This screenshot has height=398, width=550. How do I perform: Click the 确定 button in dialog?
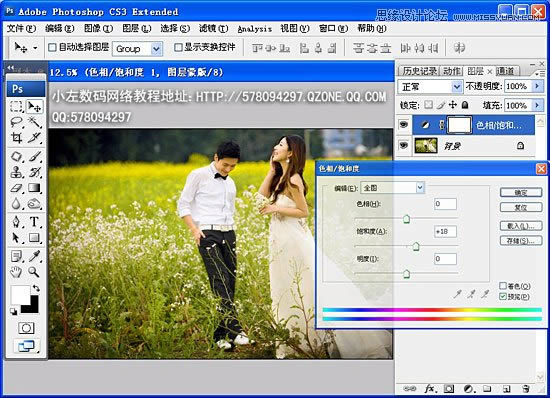521,193
